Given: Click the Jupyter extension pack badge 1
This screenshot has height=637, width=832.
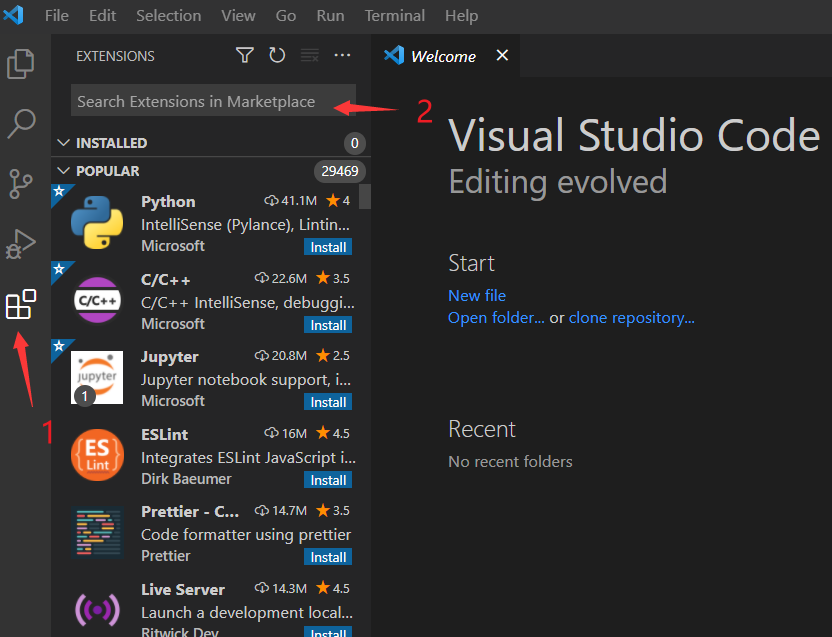Looking at the screenshot, I should pos(84,396).
